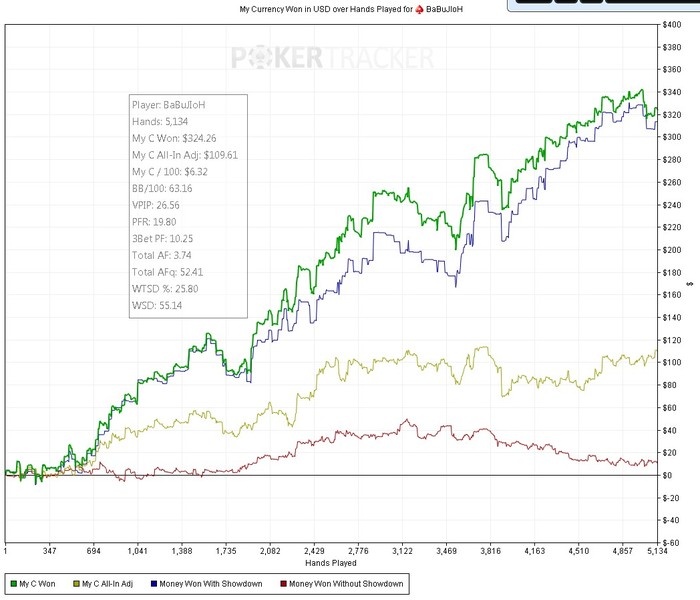
Task: Click the 'PFR: 19.80' stat
Action: coord(154,222)
